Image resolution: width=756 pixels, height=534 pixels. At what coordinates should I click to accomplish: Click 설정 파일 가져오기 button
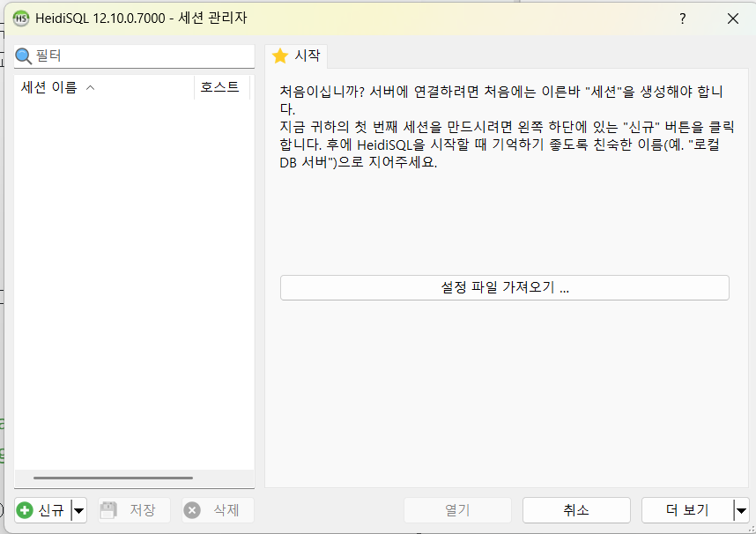(x=505, y=287)
